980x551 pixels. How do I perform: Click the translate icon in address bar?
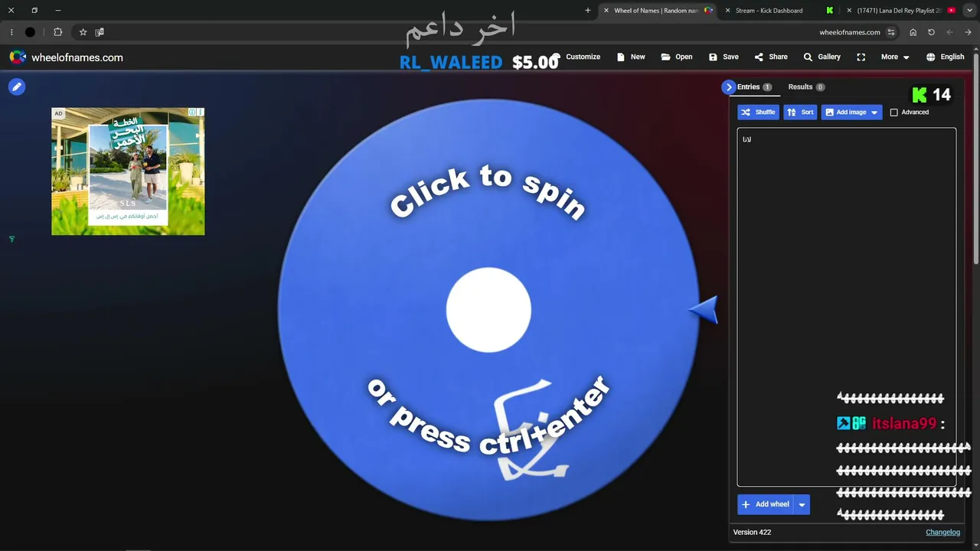[x=100, y=32]
